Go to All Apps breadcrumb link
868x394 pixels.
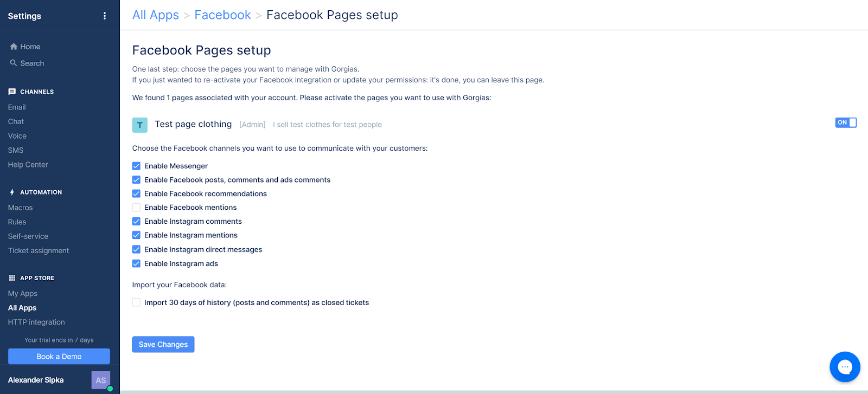155,15
